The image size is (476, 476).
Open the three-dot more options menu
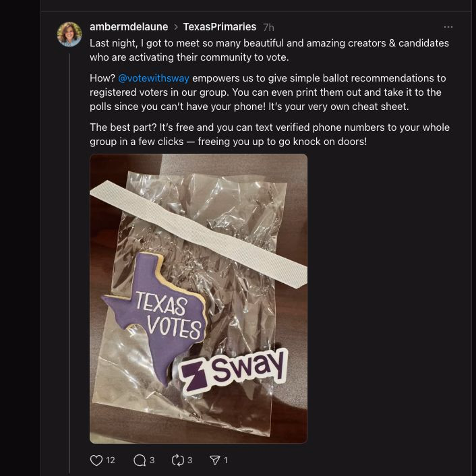click(448, 27)
